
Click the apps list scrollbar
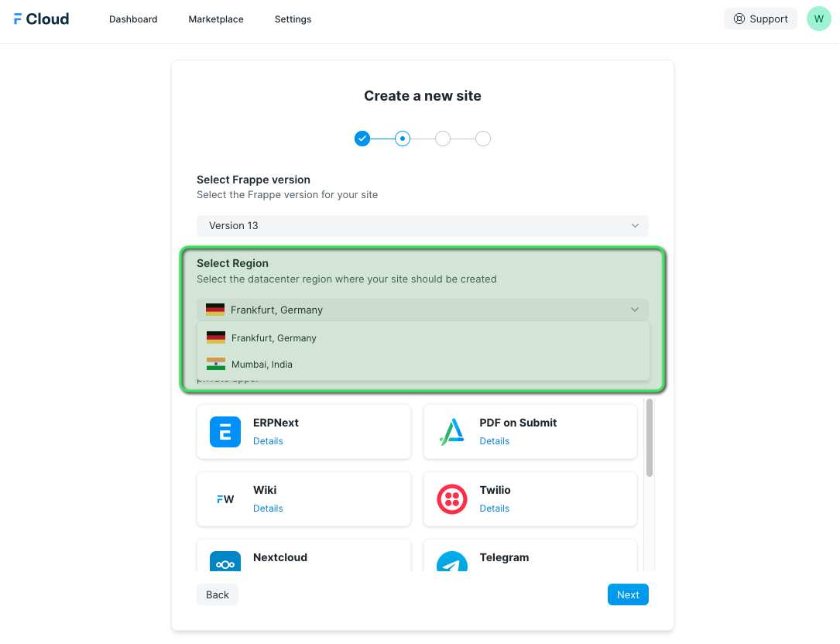650,437
